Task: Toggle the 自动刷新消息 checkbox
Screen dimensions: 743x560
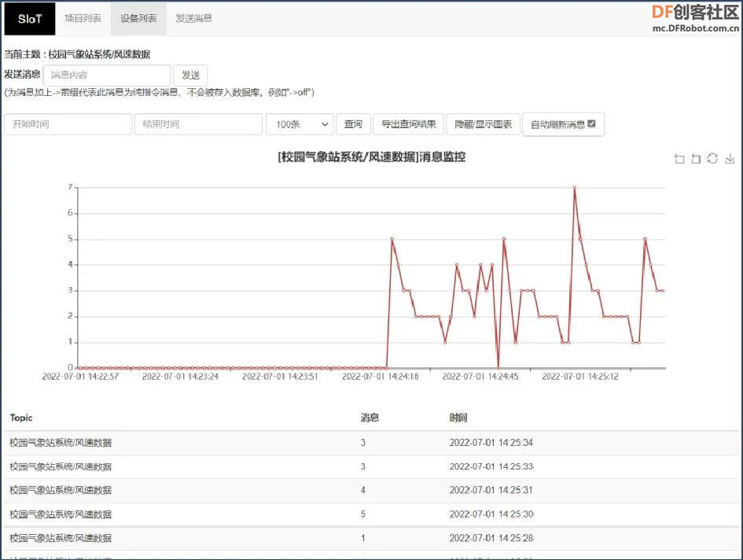Action: [591, 123]
